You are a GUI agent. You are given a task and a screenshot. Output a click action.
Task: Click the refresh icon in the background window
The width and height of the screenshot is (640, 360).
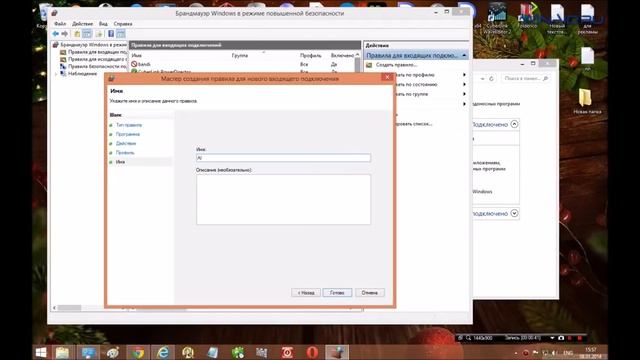tap(491, 78)
